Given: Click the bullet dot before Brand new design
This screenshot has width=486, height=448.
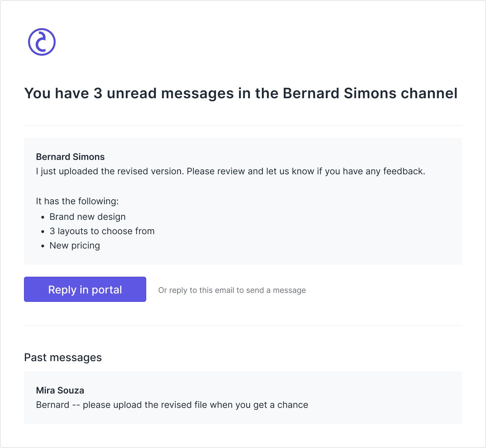Looking at the screenshot, I should 43,217.
